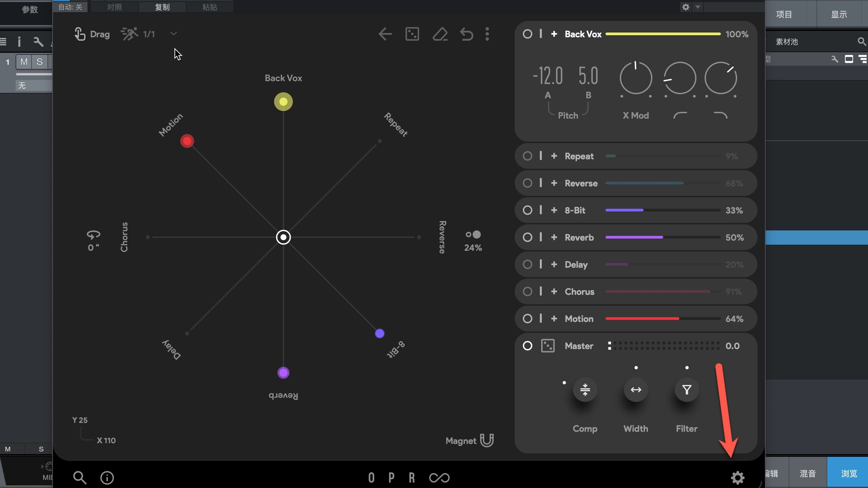The width and height of the screenshot is (868, 488).
Task: Toggle the Chorus effect power circle
Action: pyautogui.click(x=527, y=291)
